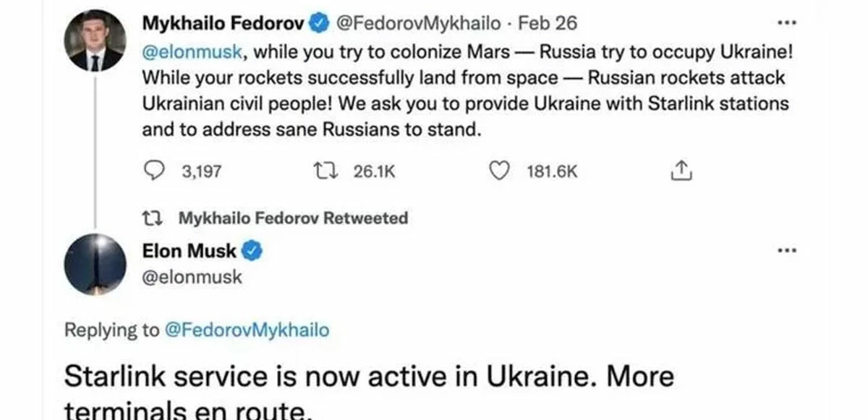Like the tweet with the heart icon
The image size is (868, 420).
pos(498,171)
